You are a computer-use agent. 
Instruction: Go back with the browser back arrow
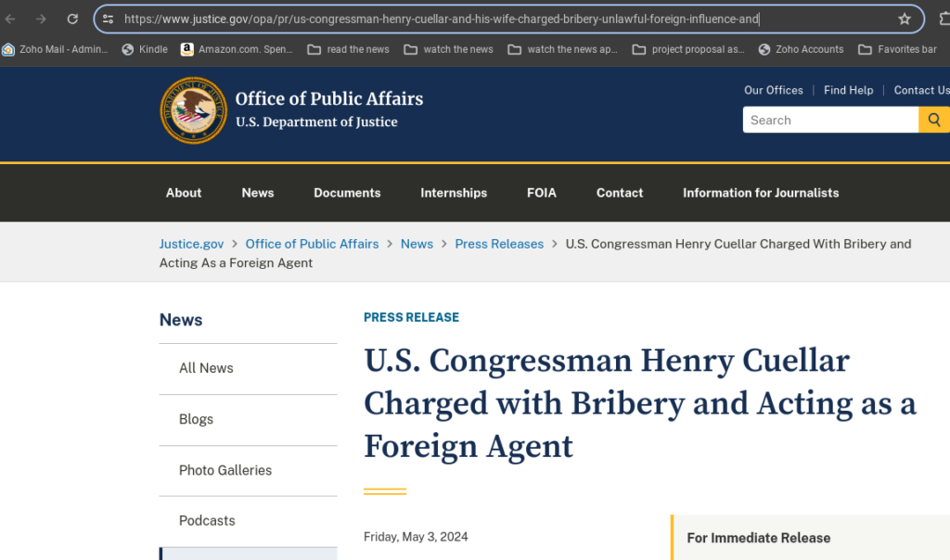[10, 19]
